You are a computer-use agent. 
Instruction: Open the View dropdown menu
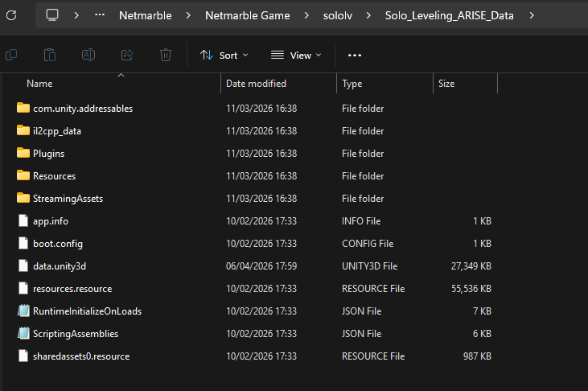(296, 56)
